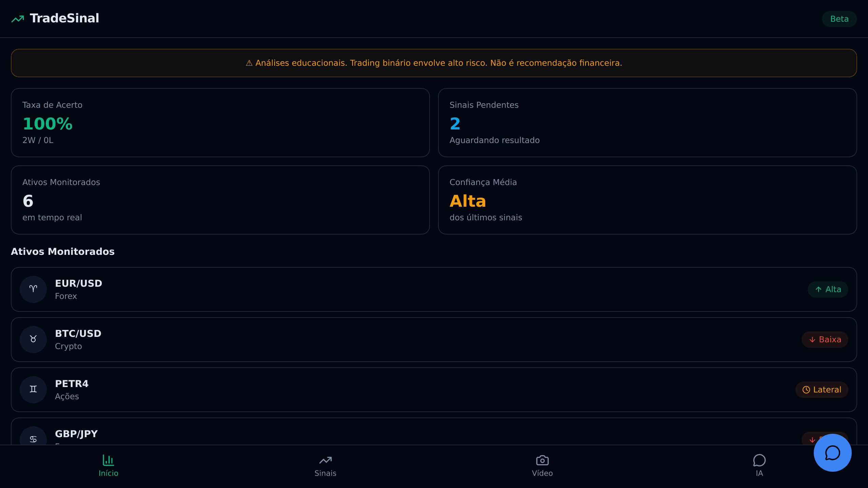
Task: Select the PETR4 asset name
Action: coord(72,384)
